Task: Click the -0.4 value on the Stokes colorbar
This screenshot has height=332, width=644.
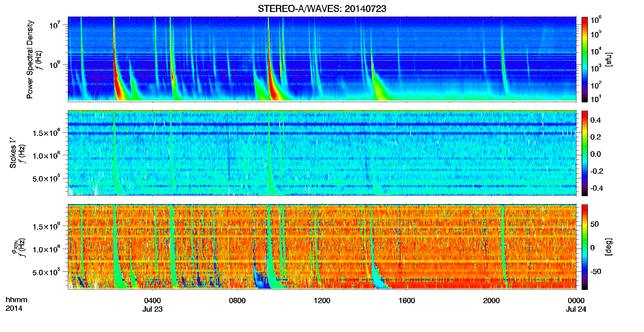Action: 596,188
